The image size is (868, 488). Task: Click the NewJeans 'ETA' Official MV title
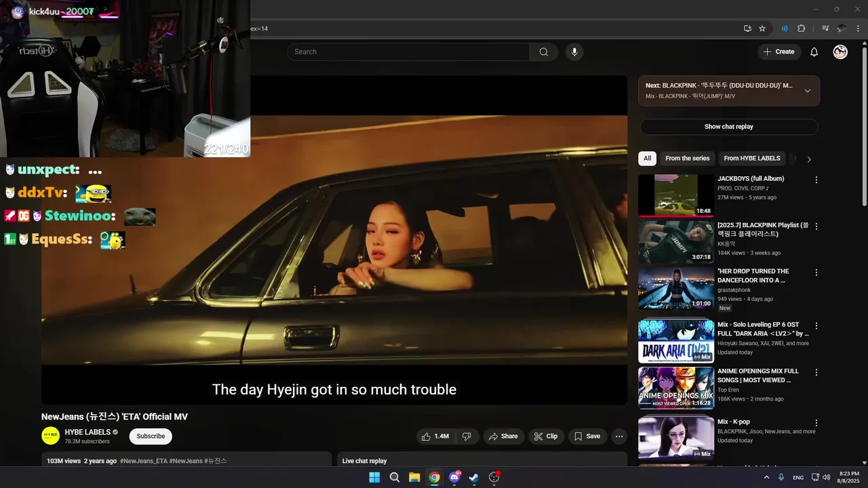(x=115, y=417)
